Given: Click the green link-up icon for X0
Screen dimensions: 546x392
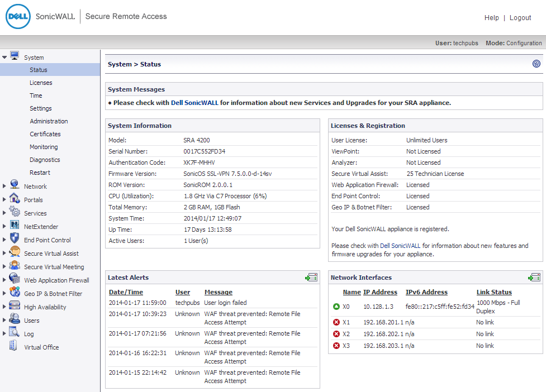Looking at the screenshot, I should tap(336, 307).
